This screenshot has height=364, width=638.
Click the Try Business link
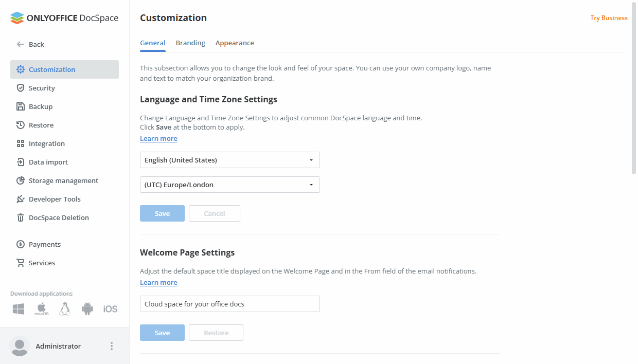[609, 17]
